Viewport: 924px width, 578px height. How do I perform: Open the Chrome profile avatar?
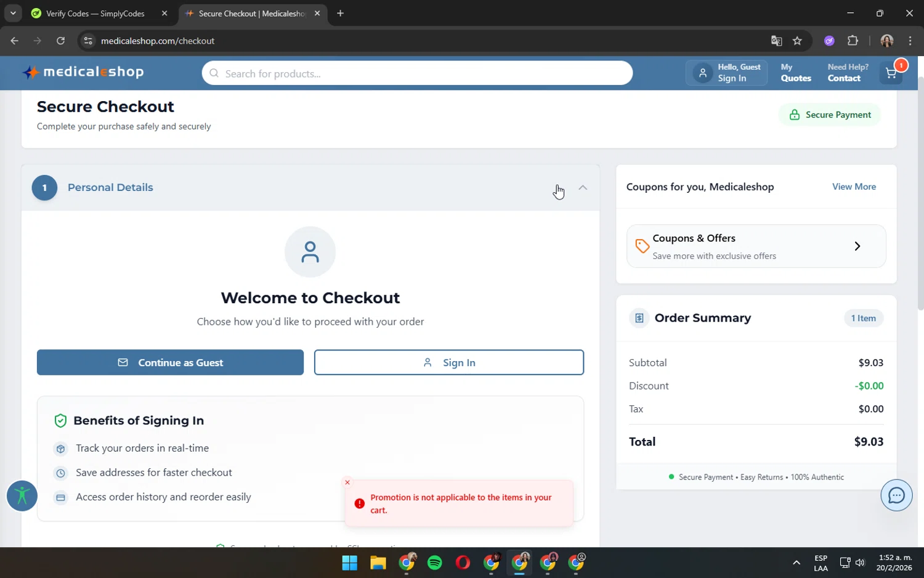(886, 41)
